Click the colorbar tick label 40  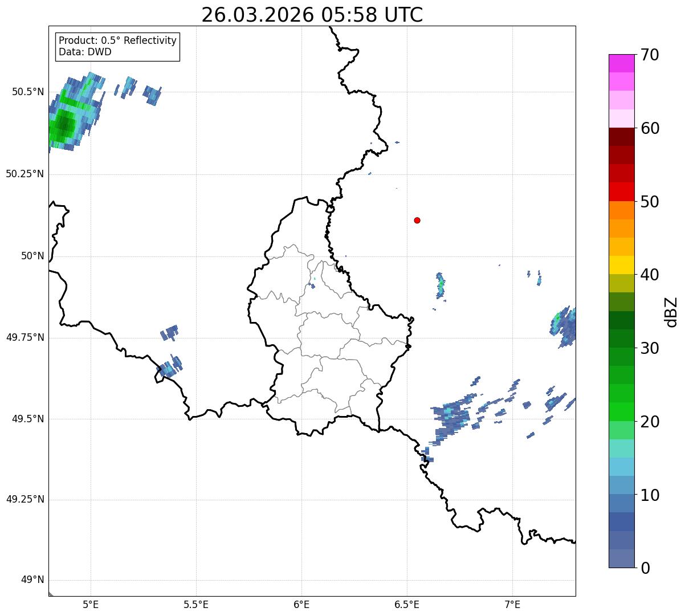(650, 275)
